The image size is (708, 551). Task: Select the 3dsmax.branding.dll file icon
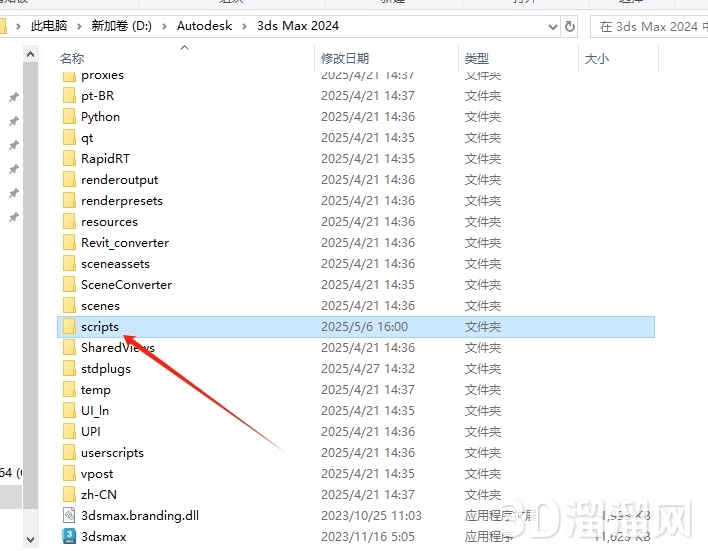pos(68,516)
